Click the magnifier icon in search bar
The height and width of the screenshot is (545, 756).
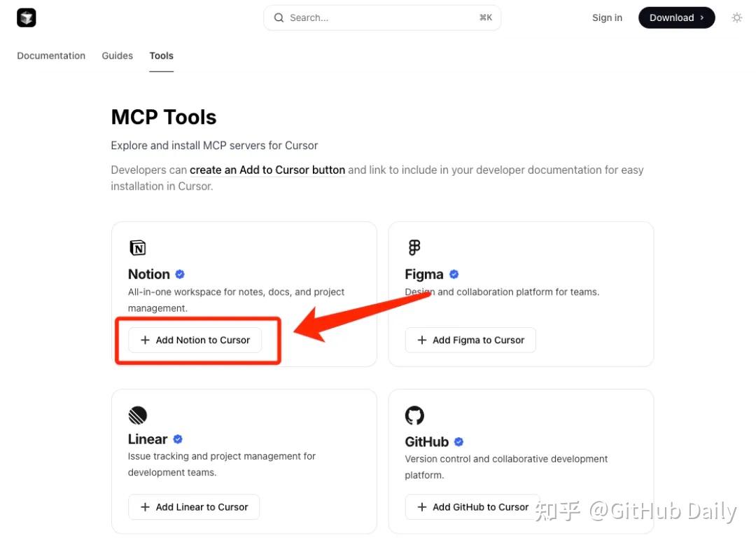click(279, 18)
